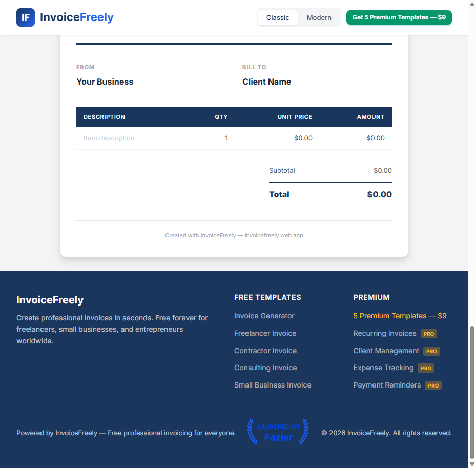
Task: Open the Payment Reminders link
Action: [x=387, y=385]
